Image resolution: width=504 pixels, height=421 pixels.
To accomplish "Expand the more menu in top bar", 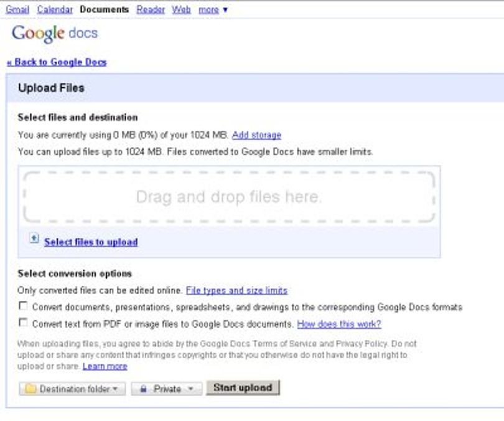I will [x=213, y=9].
